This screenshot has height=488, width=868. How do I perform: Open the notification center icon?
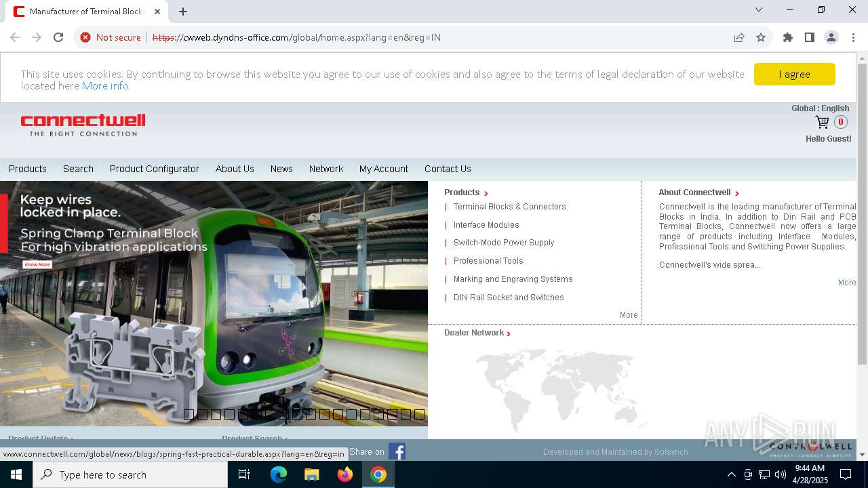tap(846, 474)
